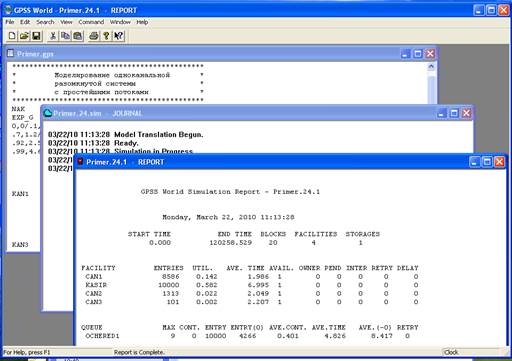Viewport: 512px width, 361px height.
Task: Click the KASIR facility row label
Action: pos(96,285)
